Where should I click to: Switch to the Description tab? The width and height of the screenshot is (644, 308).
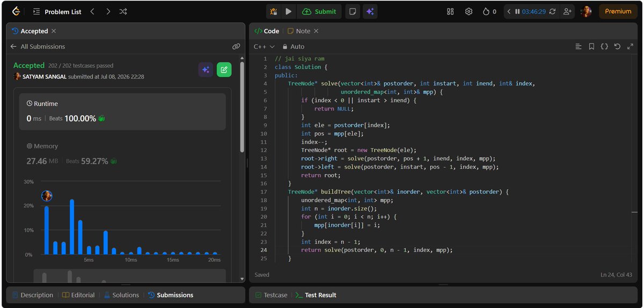click(x=33, y=295)
